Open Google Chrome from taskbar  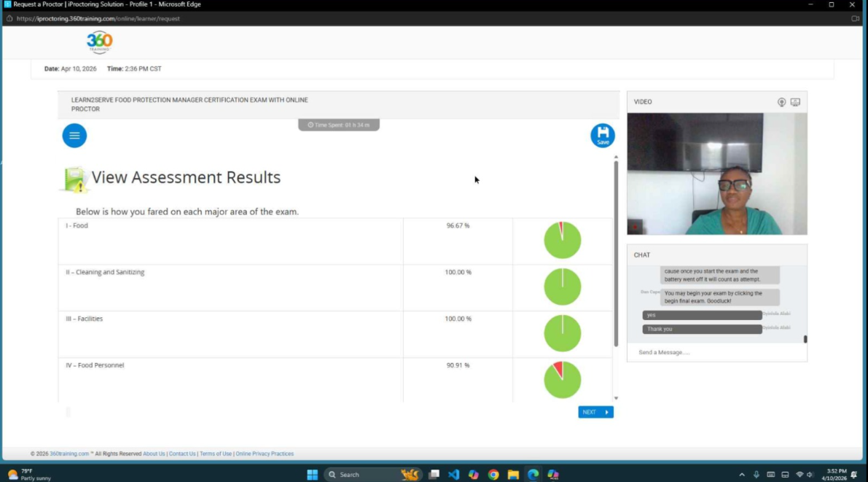(x=493, y=475)
